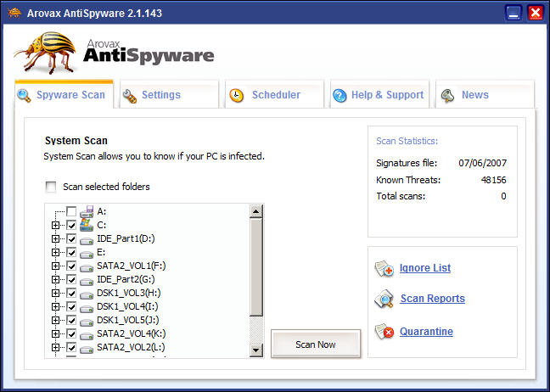Screen dimensions: 550x392
Task: Go to the Help & Support tab
Action: click(x=379, y=95)
